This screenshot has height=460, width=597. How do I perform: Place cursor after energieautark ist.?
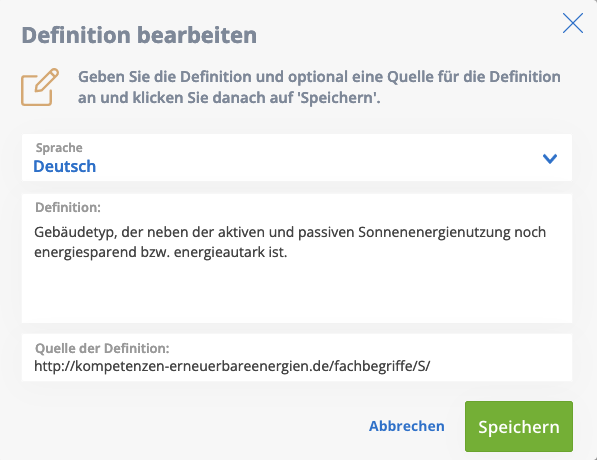(x=288, y=252)
